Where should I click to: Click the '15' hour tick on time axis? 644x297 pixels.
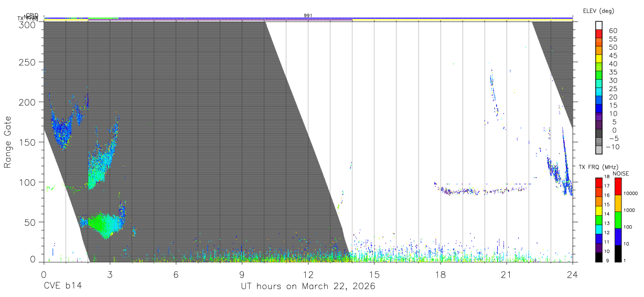(374, 274)
